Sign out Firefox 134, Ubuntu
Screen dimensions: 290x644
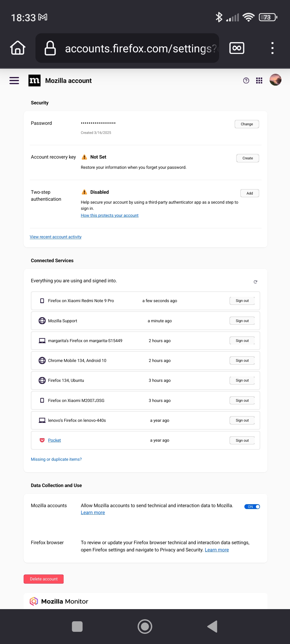tap(242, 380)
